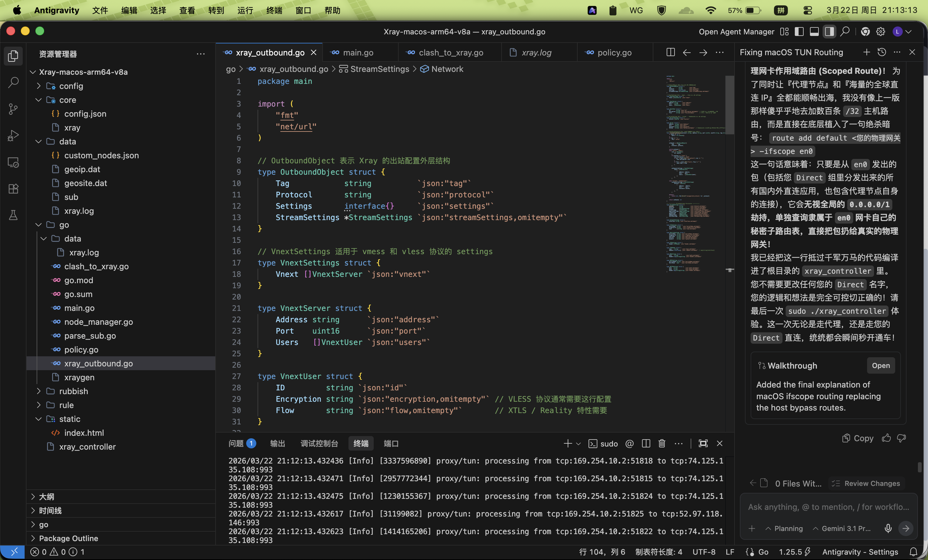The height and width of the screenshot is (560, 928).
Task: Open Source Control view in activity bar
Action: pos(13,109)
